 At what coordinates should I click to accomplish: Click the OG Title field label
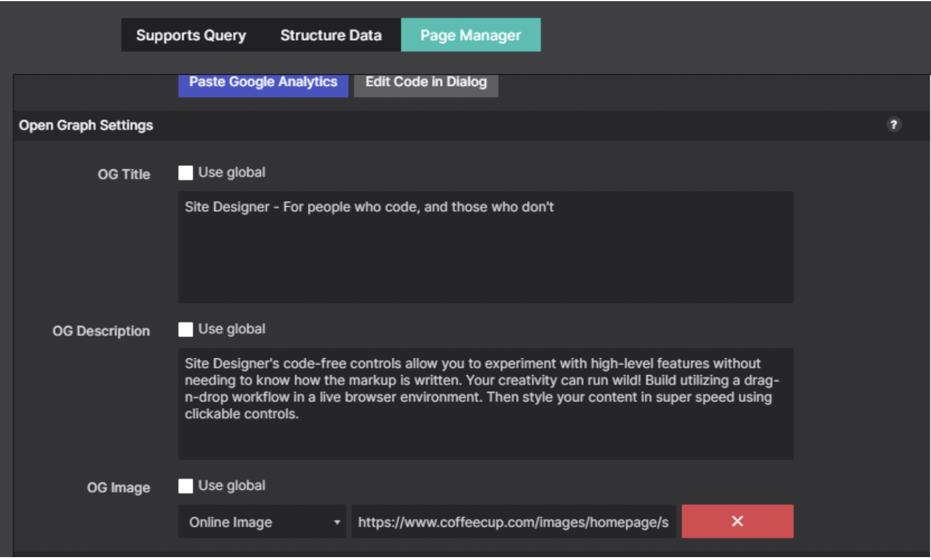[123, 174]
